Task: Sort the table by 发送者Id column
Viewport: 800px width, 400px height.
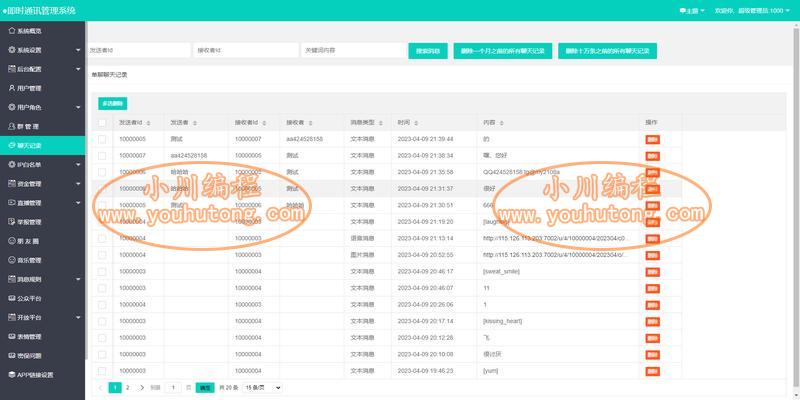Action: [x=148, y=123]
